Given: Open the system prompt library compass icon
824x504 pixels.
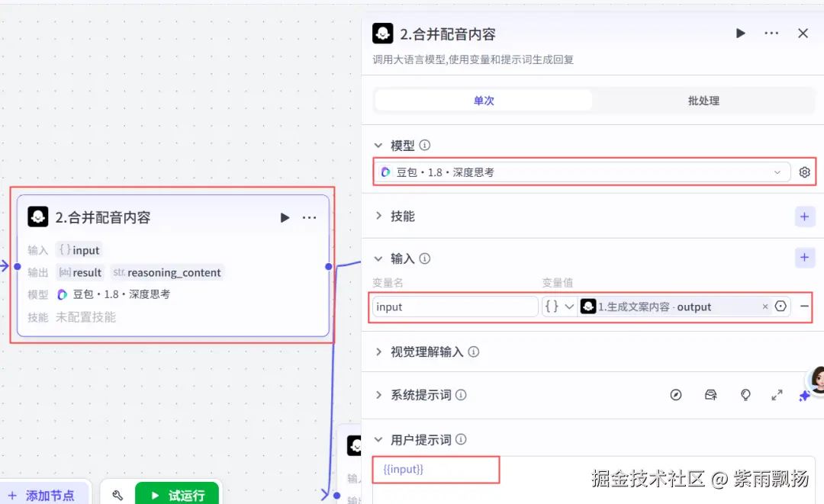Looking at the screenshot, I should tap(676, 395).
